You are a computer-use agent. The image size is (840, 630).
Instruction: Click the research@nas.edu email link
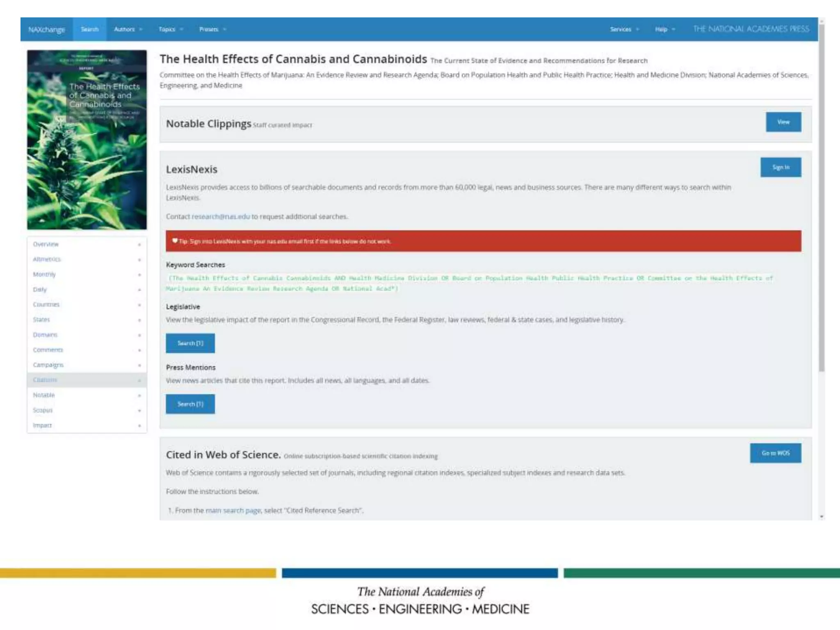221,217
